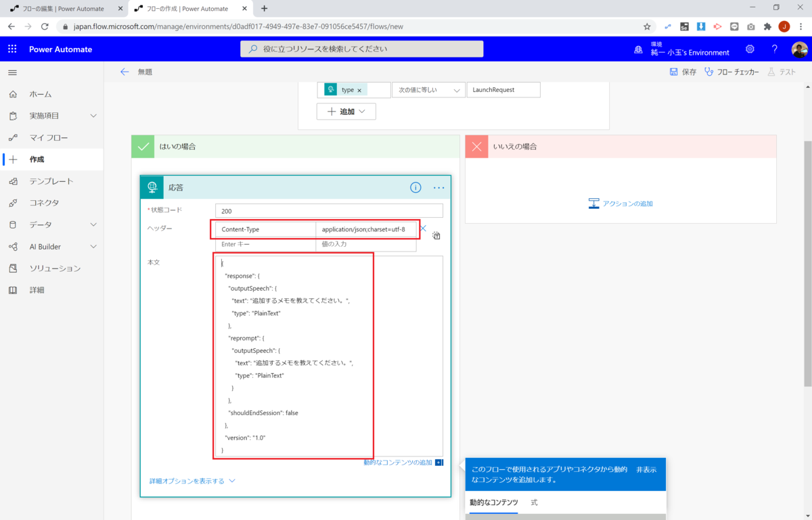Screen dimensions: 812x520
Task: Open the user profile avatar
Action: pos(799,49)
